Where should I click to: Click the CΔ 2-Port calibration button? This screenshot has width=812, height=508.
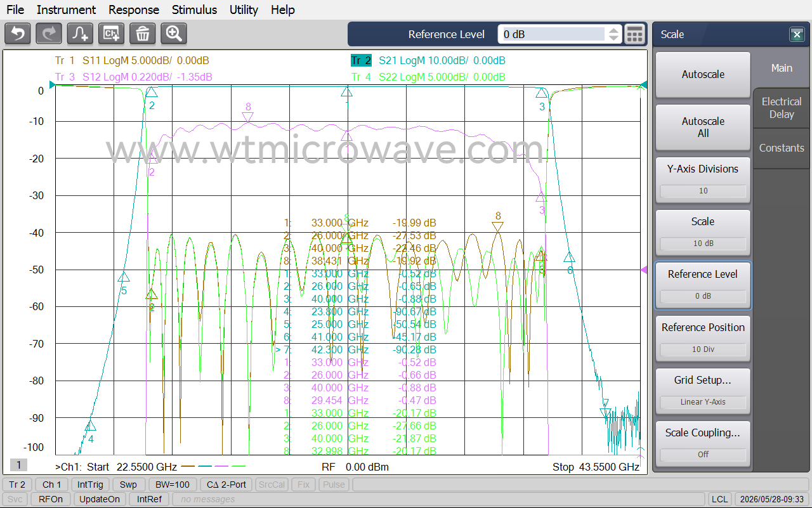[x=226, y=485]
